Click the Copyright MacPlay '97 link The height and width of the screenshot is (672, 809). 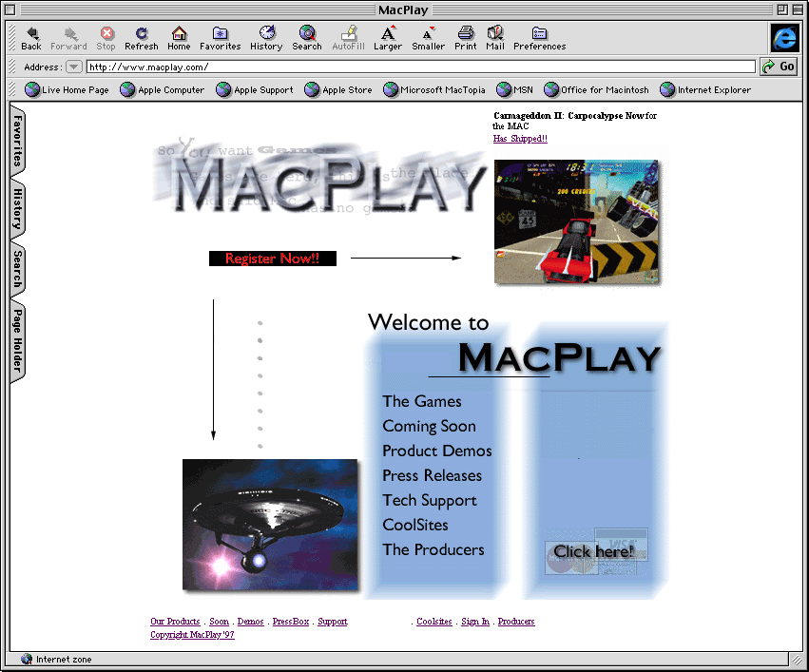tap(192, 635)
